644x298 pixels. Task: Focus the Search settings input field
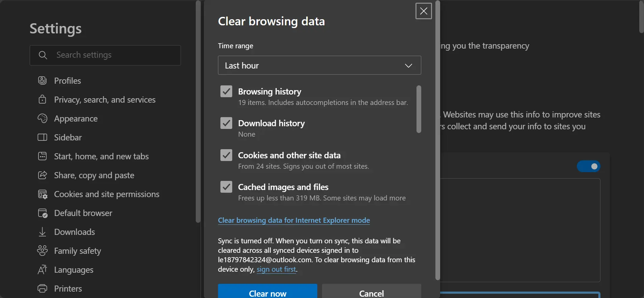tap(105, 55)
